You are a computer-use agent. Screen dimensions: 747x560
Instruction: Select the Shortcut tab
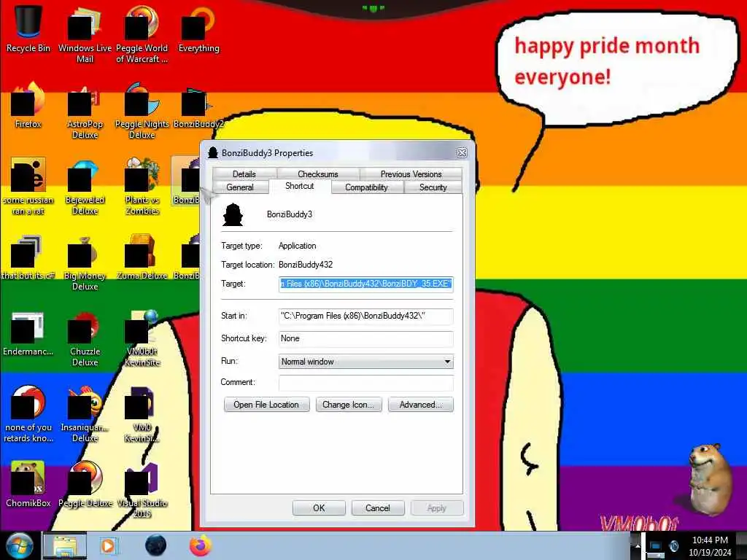click(300, 186)
